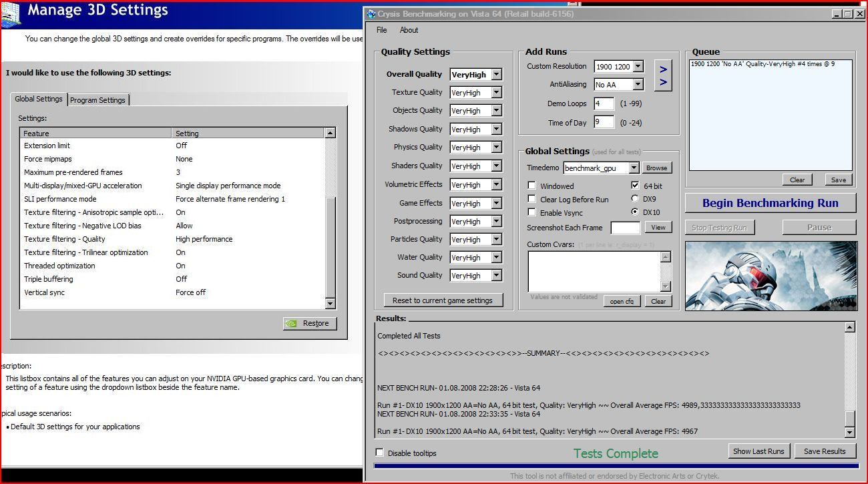Select the SLI performance mode row
Screen dimensions: 868x484
point(172,199)
